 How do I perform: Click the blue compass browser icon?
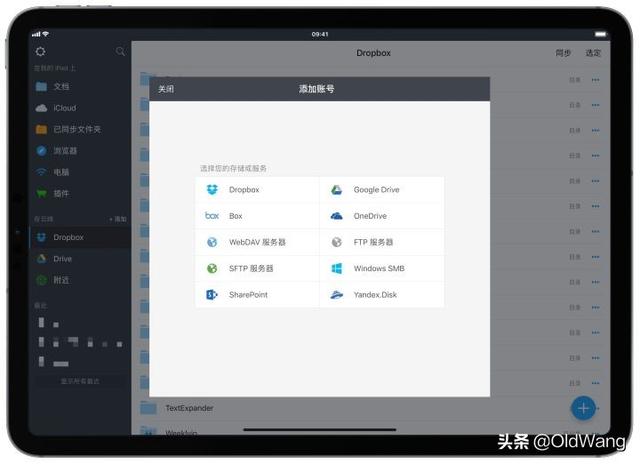coord(41,151)
